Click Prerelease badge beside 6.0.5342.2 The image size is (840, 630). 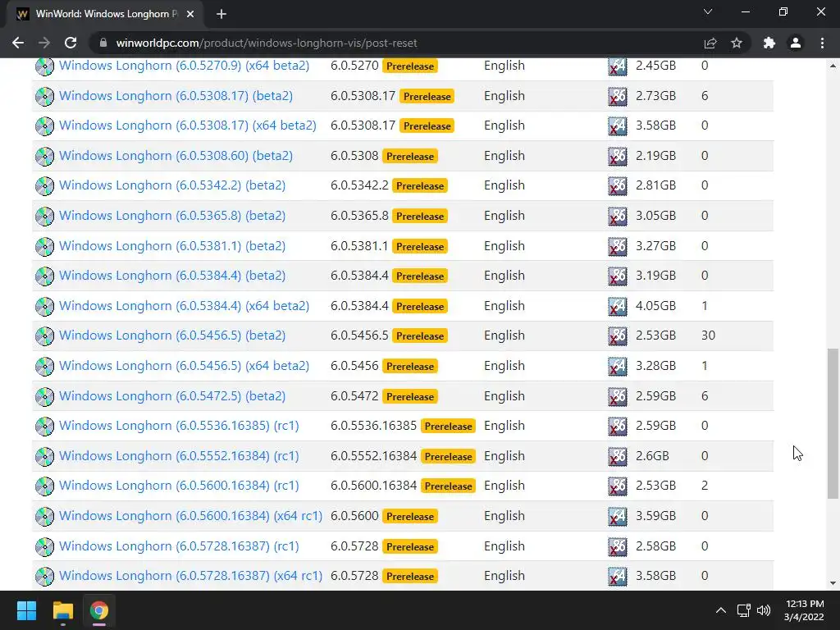click(x=420, y=186)
